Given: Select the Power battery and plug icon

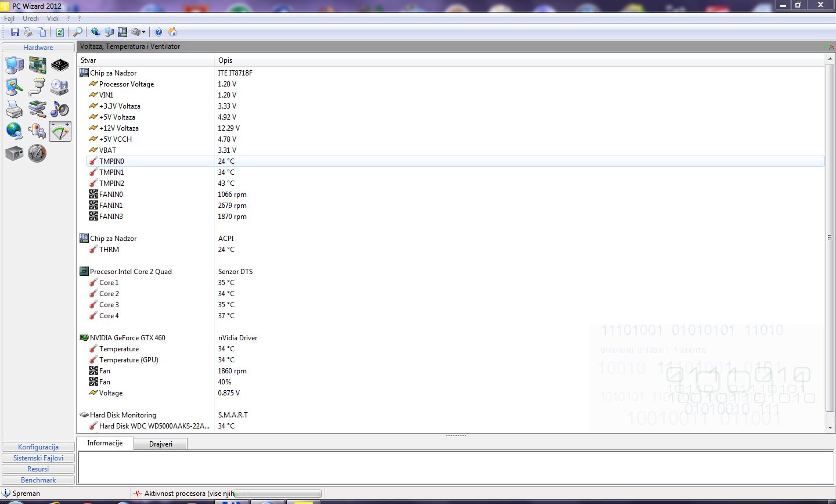Looking at the screenshot, I should pyautogui.click(x=37, y=131).
